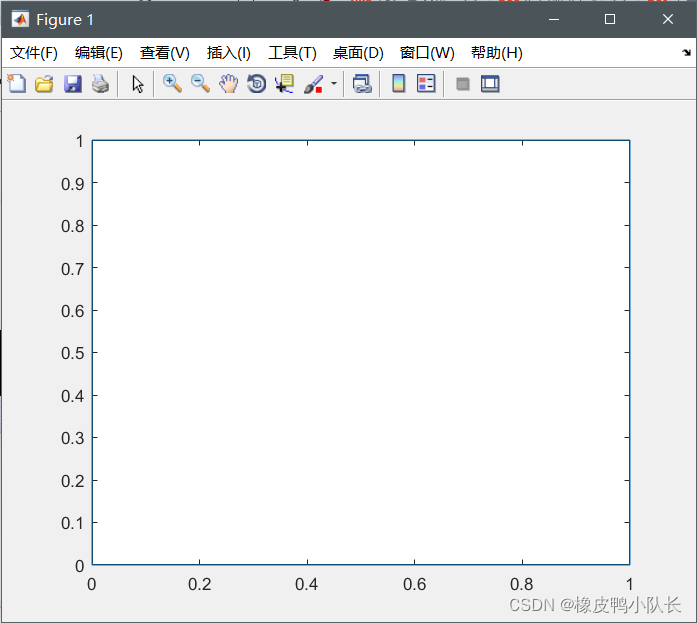Activate the Zoom In magnifier tool

[x=172, y=84]
